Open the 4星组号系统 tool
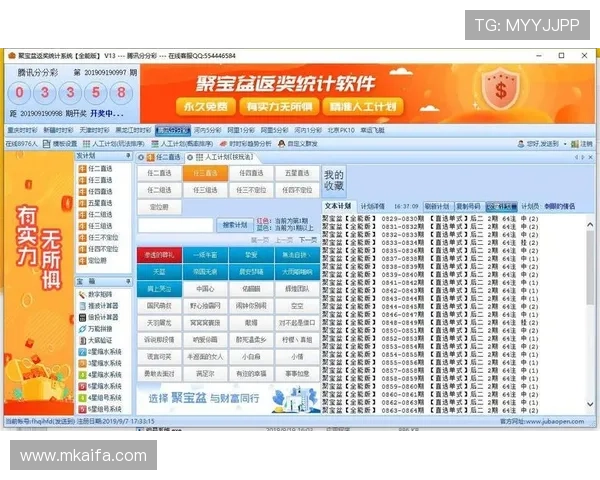The width and height of the screenshot is (600, 480). (100, 398)
